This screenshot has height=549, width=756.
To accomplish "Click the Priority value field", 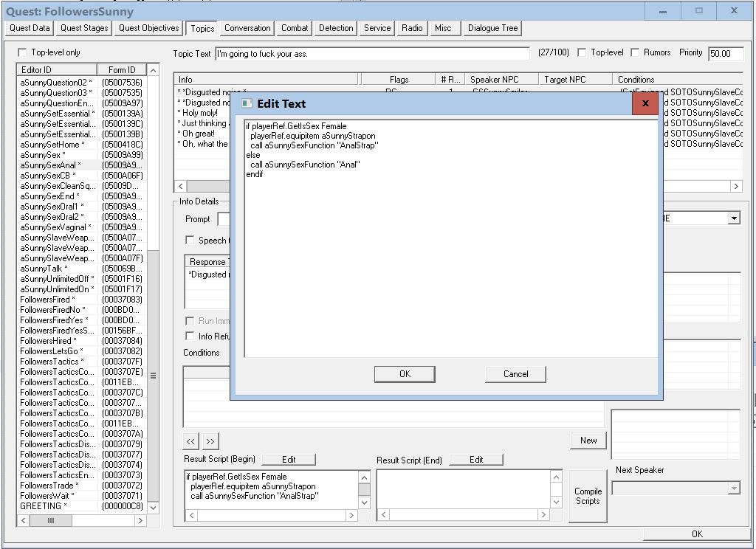I will click(726, 54).
